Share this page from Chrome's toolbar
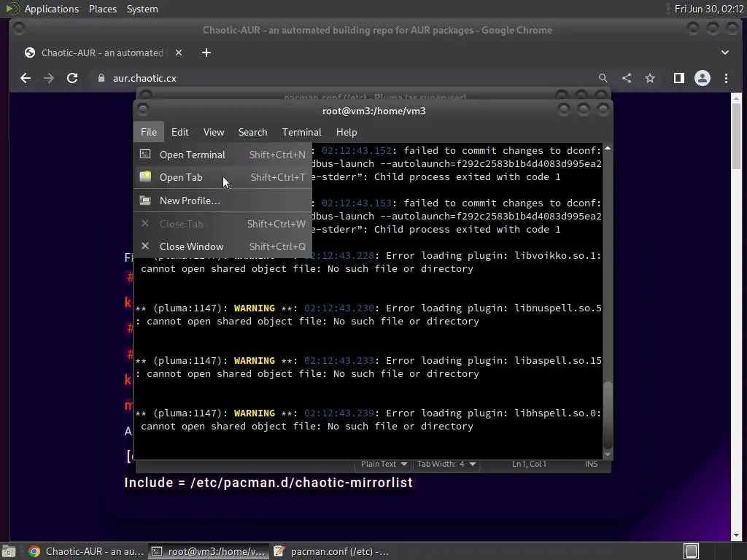This screenshot has height=560, width=747. click(627, 78)
